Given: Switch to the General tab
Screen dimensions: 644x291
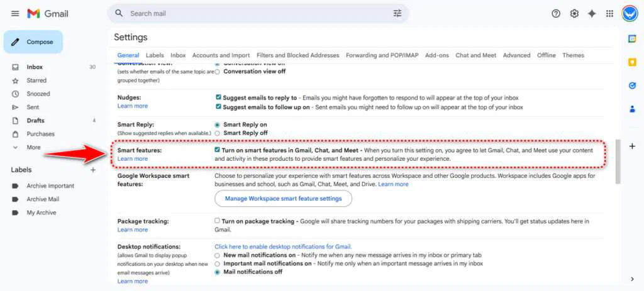Looking at the screenshot, I should (128, 55).
